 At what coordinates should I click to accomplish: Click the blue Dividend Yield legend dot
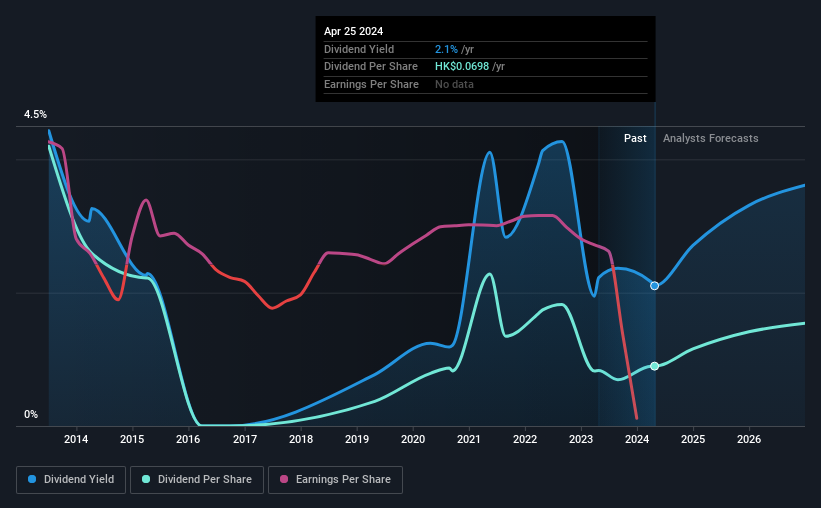[32, 479]
